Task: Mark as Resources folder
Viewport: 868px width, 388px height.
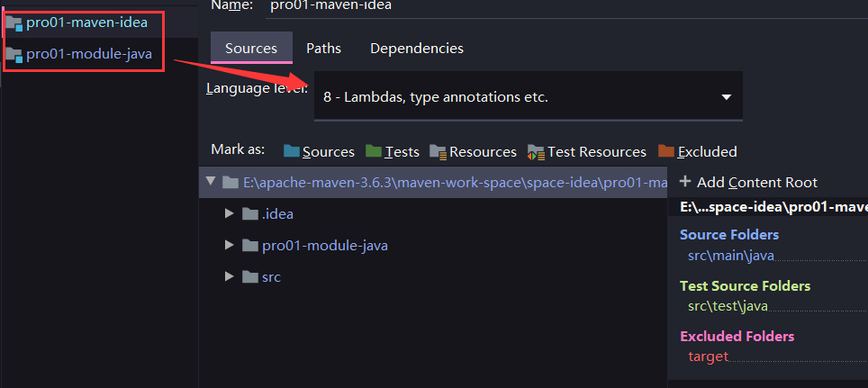Action: pyautogui.click(x=474, y=151)
